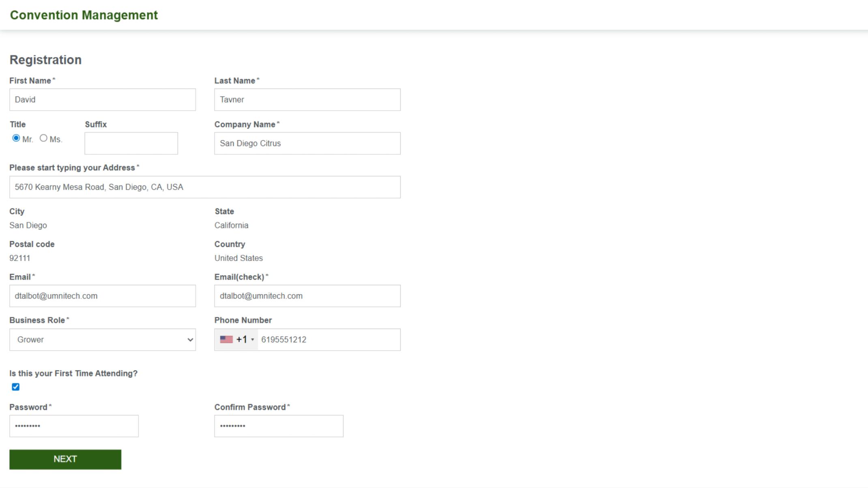Click the Convention Management header title
This screenshot has width=868, height=488.
pos(84,15)
